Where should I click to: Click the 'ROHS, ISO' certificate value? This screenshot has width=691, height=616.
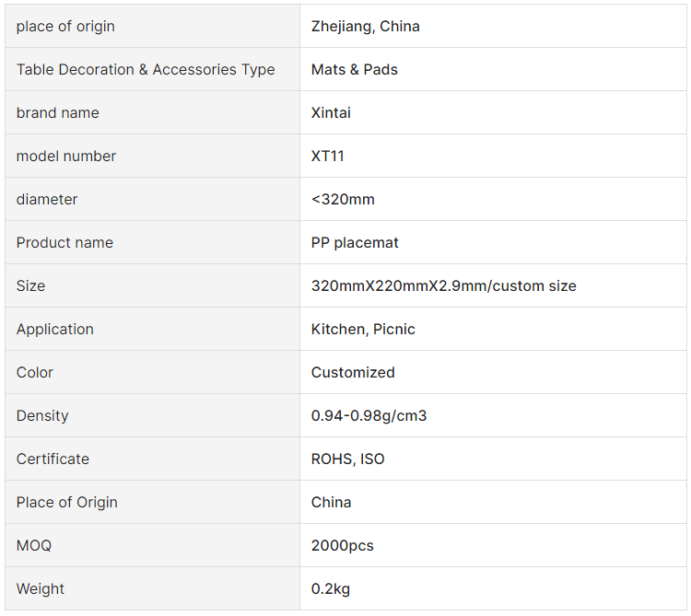(348, 459)
